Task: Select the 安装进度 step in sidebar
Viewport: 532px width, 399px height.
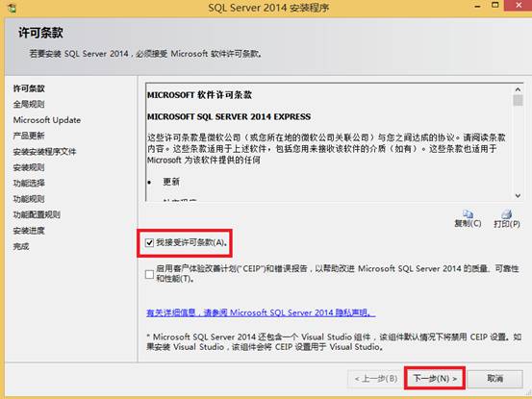Action: 29,231
